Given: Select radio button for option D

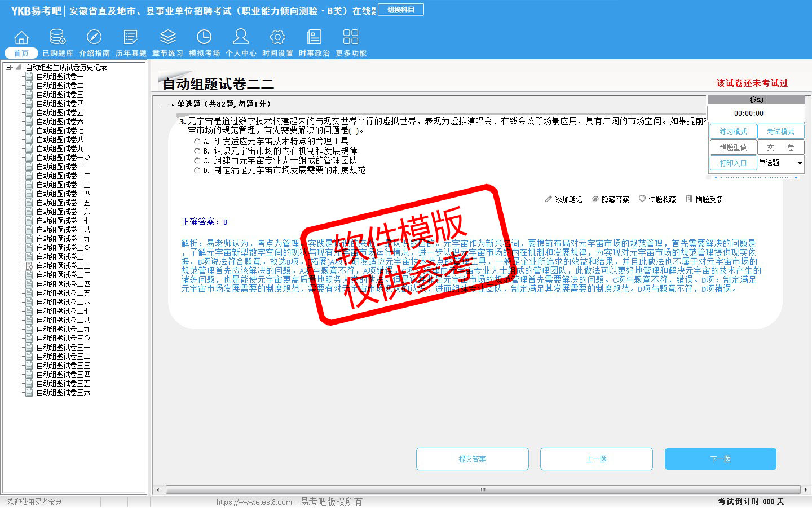Looking at the screenshot, I should pos(197,170).
